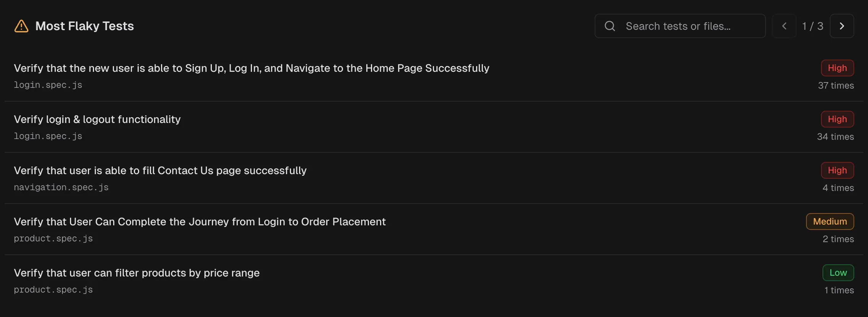Go to next page with right chevron

pyautogui.click(x=842, y=26)
